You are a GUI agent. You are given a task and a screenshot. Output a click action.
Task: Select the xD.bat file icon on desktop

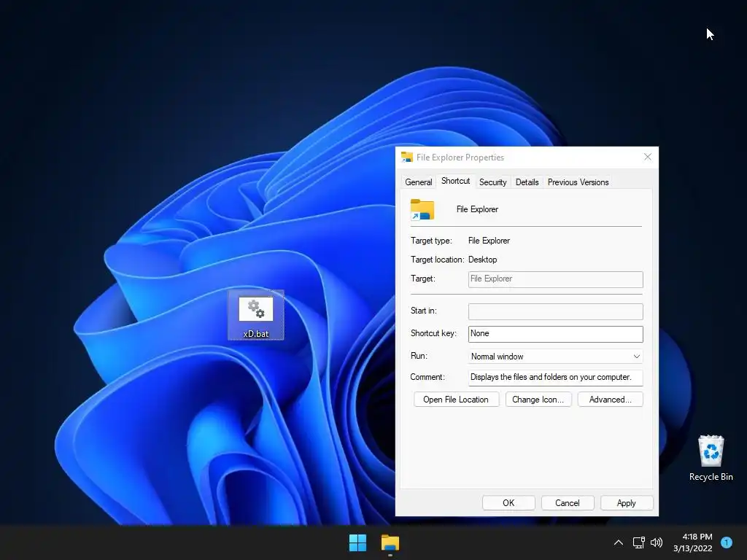(256, 315)
